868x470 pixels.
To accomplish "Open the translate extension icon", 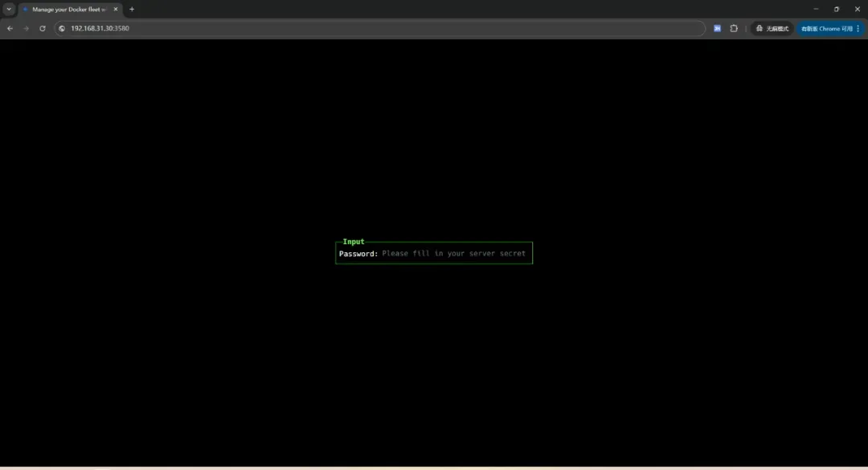I will (718, 28).
